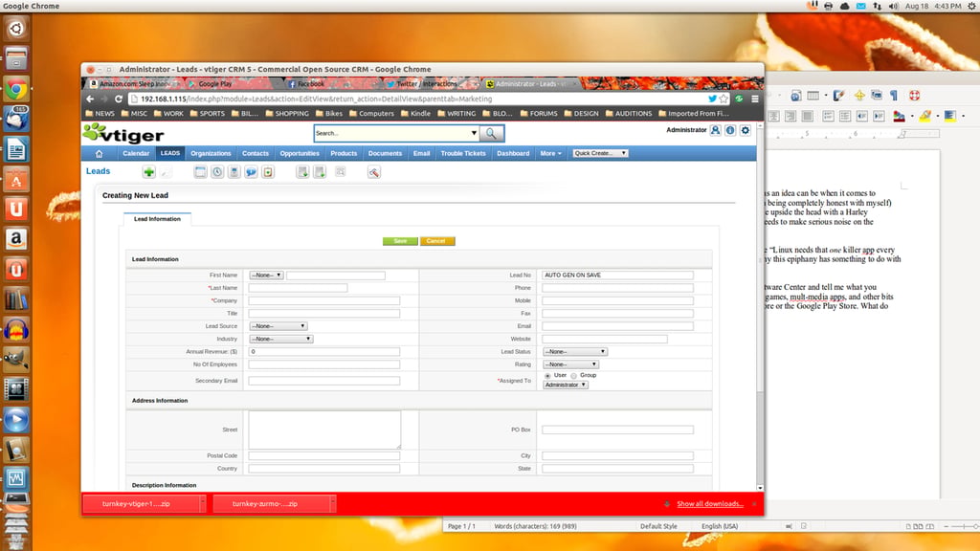Image resolution: width=980 pixels, height=551 pixels.
Task: Open the calendar icon in Leads toolbar
Action: 200,172
